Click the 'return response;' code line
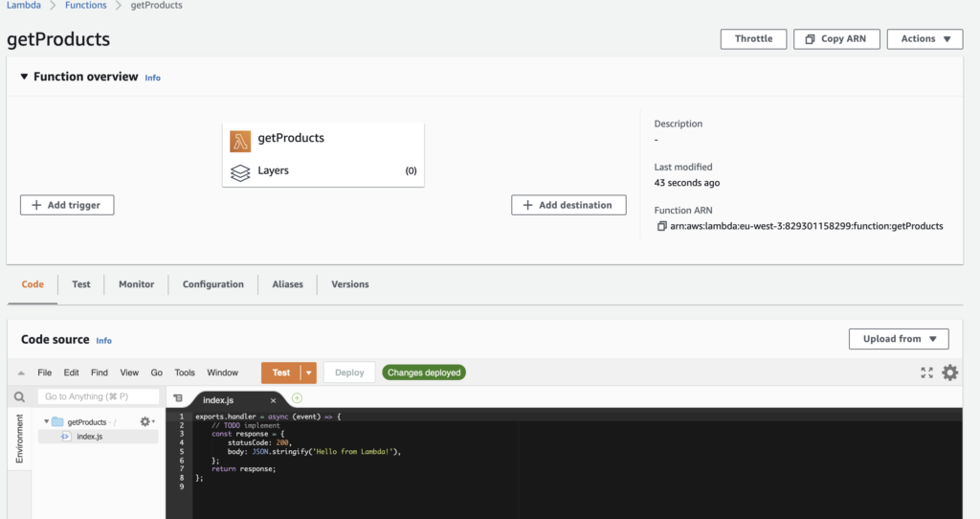This screenshot has width=980, height=519. point(243,469)
